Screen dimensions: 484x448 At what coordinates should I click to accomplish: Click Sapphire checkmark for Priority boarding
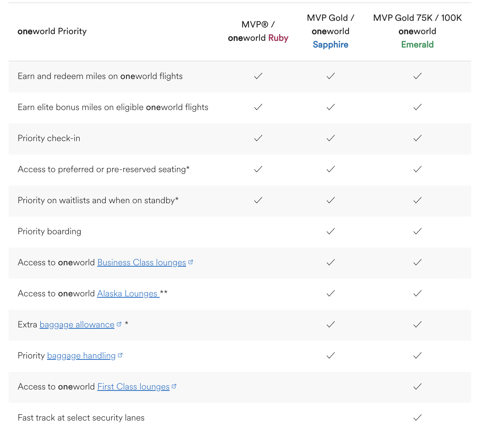[331, 231]
